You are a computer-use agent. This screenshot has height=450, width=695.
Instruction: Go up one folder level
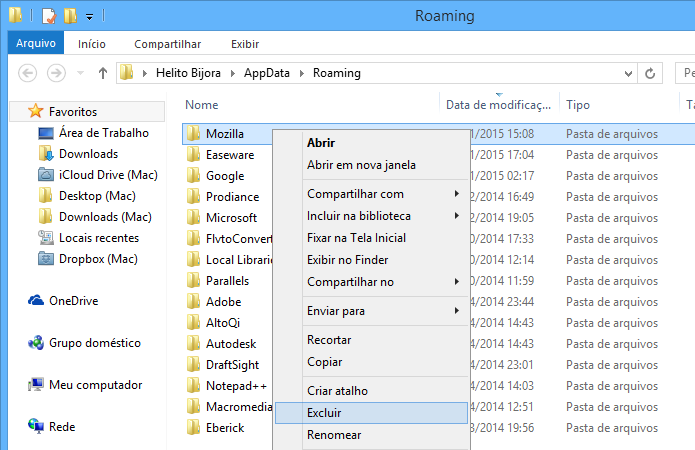point(103,73)
